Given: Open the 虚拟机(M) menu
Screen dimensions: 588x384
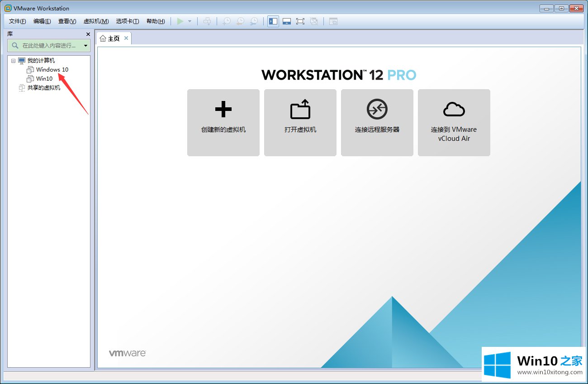Looking at the screenshot, I should 96,21.
